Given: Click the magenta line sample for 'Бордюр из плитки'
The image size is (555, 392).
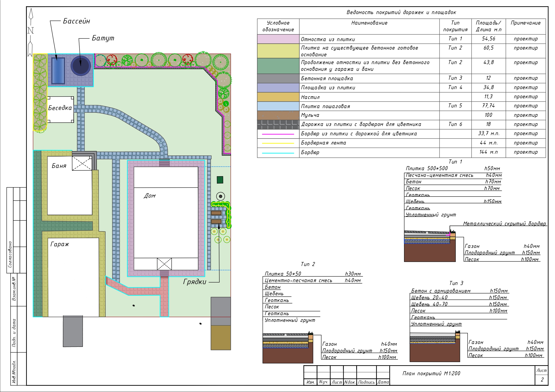Looking at the screenshot, I should coord(278,134).
